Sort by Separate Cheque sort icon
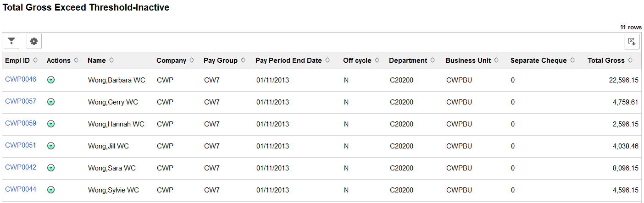 (572, 60)
